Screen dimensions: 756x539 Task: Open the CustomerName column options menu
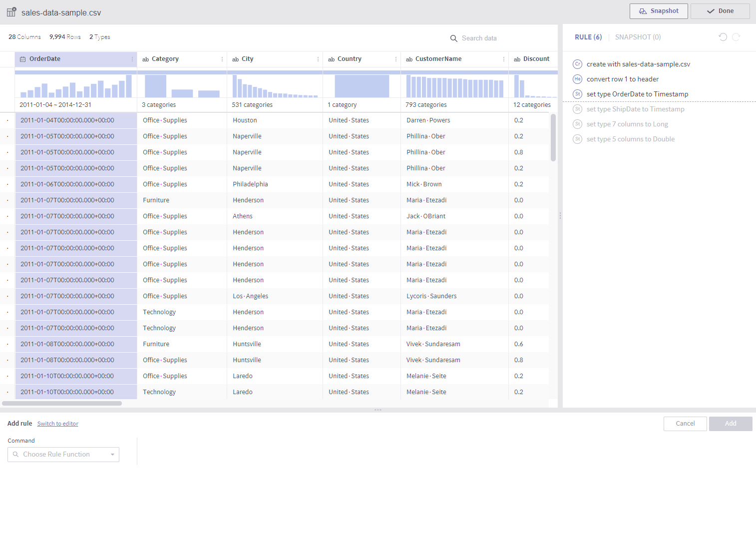(x=504, y=59)
